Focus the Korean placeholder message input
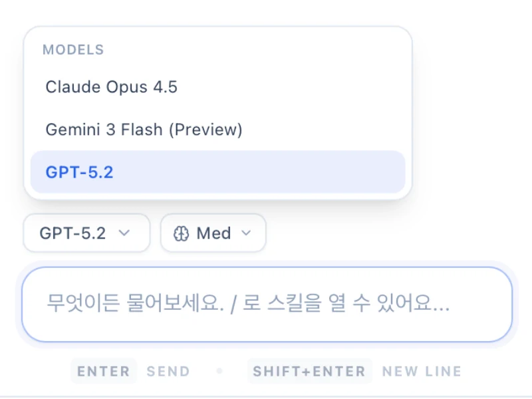This screenshot has width=532, height=399. click(x=266, y=305)
